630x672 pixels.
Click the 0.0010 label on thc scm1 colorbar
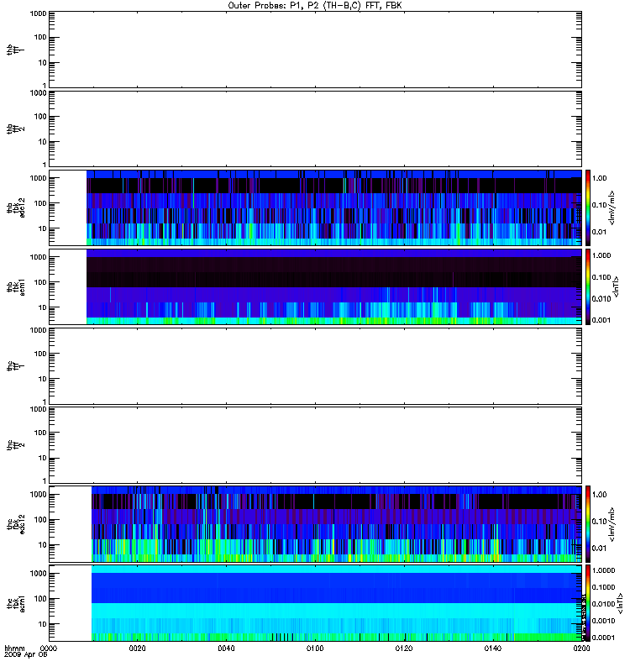603,621
